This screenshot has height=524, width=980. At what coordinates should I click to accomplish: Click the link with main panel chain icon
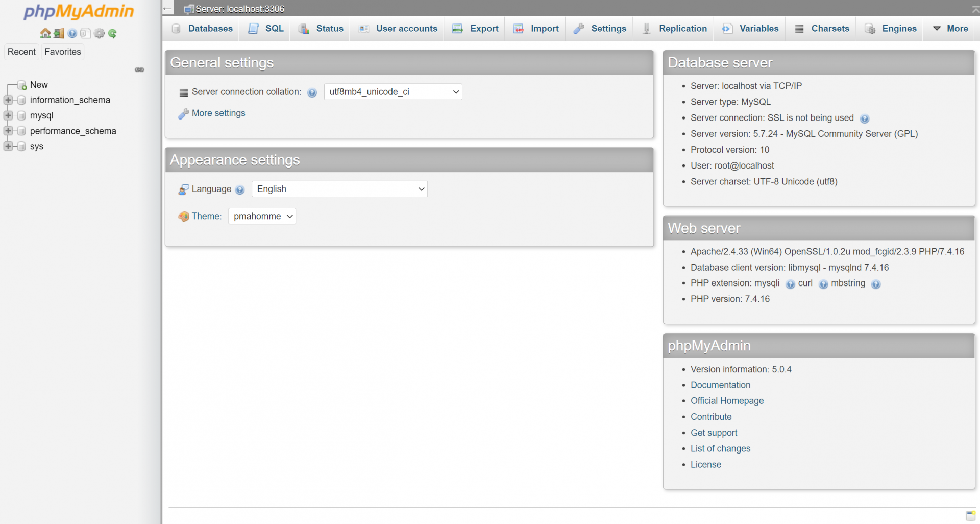click(139, 69)
